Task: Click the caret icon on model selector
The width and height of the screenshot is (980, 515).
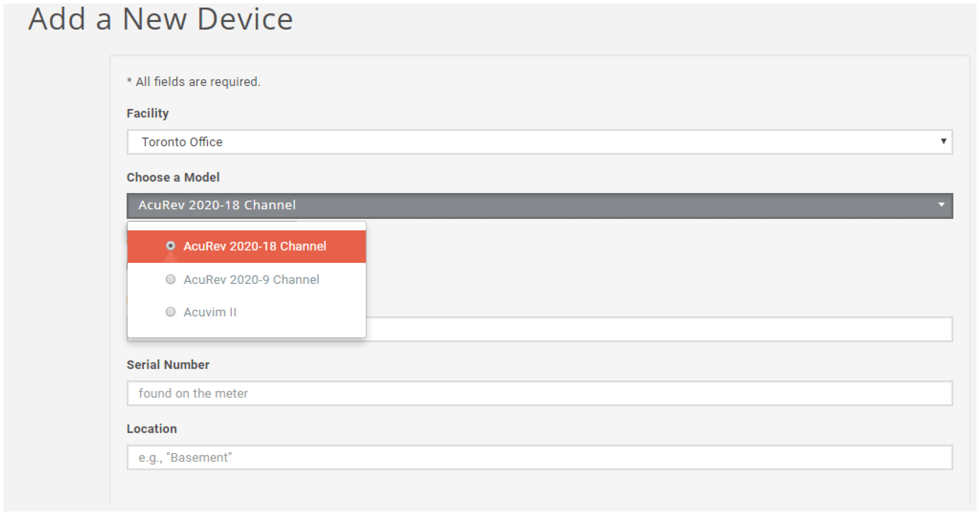Action: click(941, 205)
